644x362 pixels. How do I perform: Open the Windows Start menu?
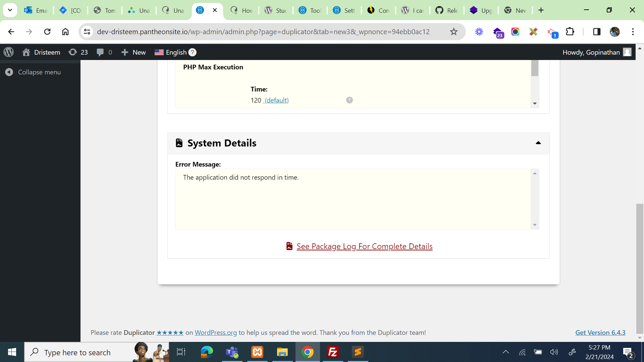pos(12,352)
